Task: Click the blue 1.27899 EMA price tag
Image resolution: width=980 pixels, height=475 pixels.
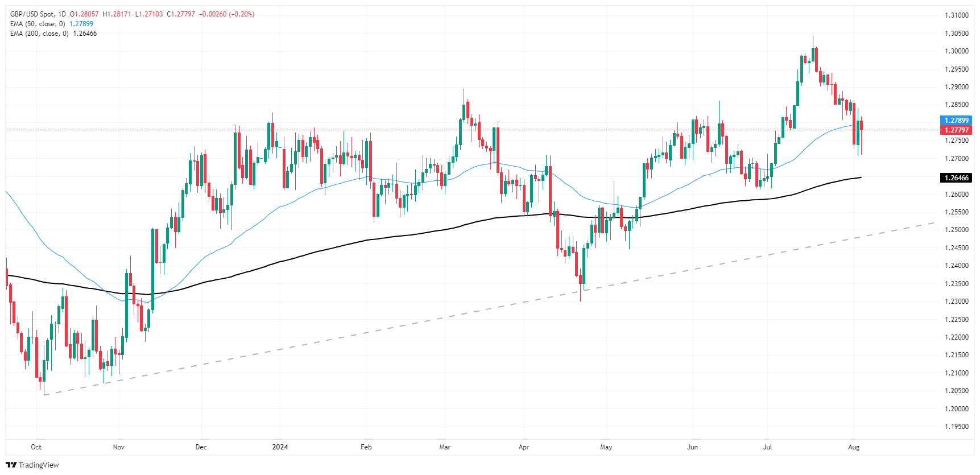Action: click(x=956, y=121)
